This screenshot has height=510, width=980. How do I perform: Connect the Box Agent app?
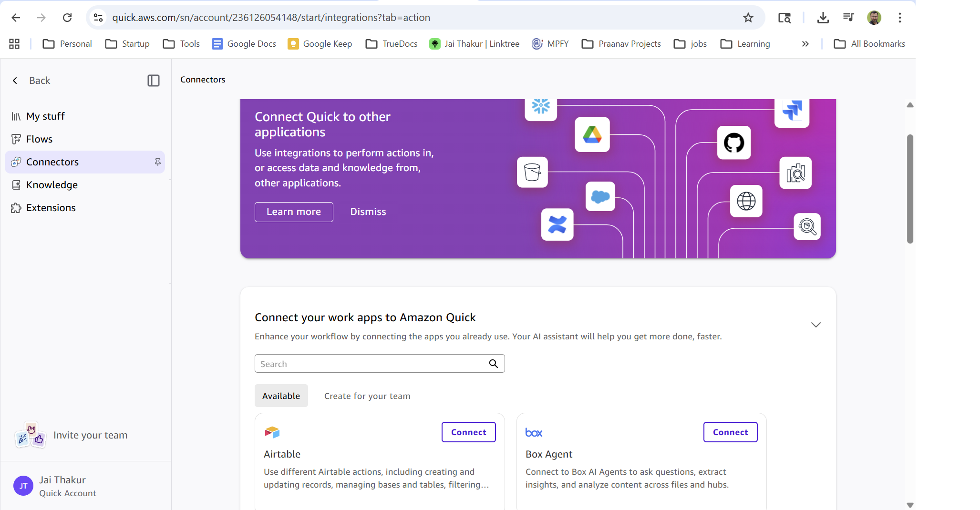[x=731, y=432]
